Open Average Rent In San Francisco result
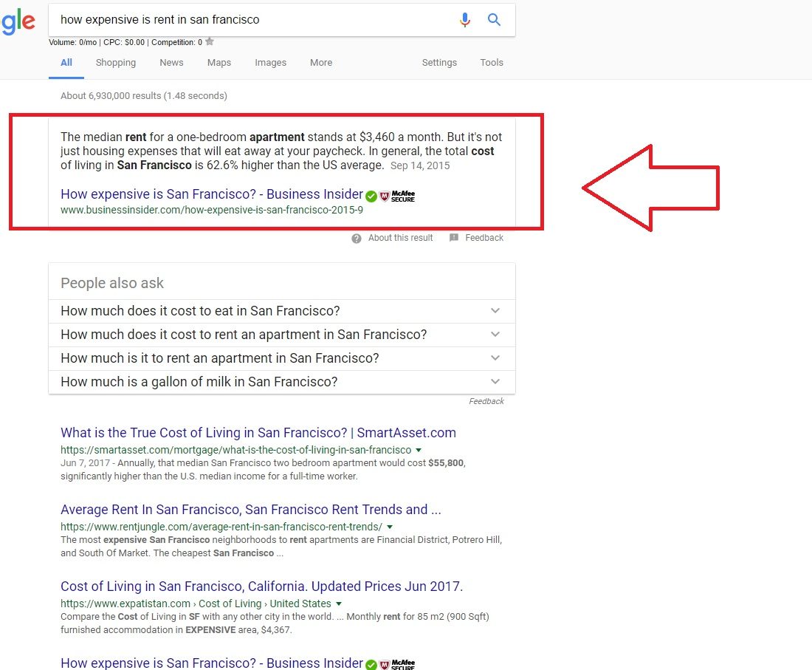812x670 pixels. pos(251,510)
